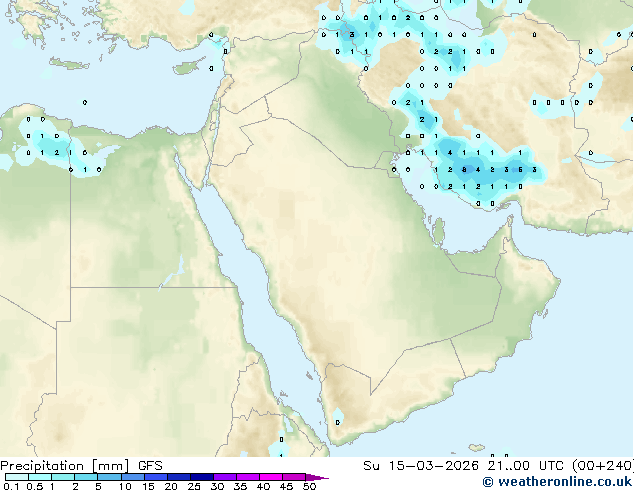Click the 20–25 mm dark blue swatch
634x490 pixels.
point(178,477)
